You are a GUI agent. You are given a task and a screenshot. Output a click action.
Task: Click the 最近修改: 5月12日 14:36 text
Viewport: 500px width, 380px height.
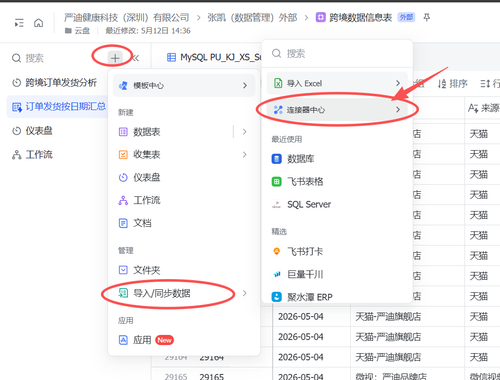coord(148,31)
